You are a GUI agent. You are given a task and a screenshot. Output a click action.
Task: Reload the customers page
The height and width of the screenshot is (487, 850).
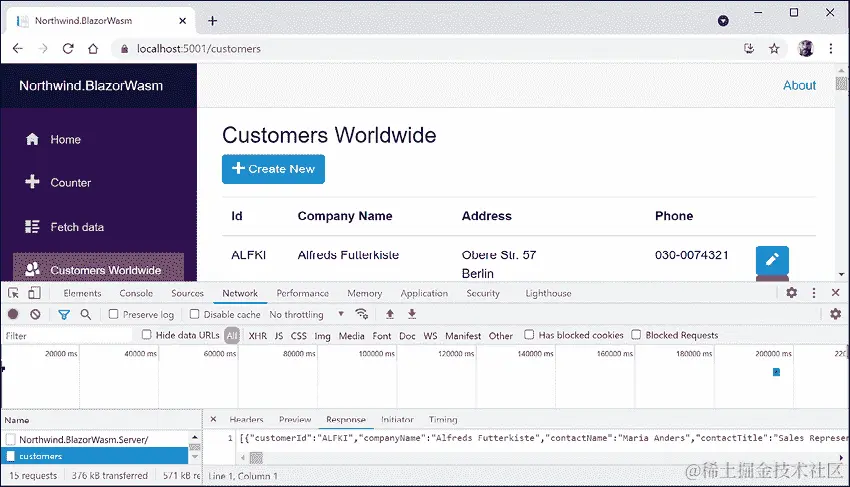coord(68,49)
